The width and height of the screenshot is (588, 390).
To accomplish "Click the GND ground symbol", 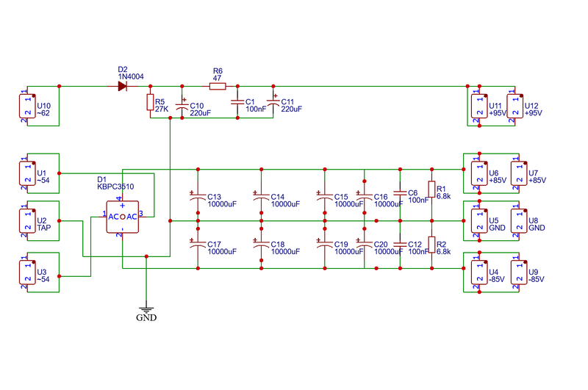I will (x=146, y=310).
